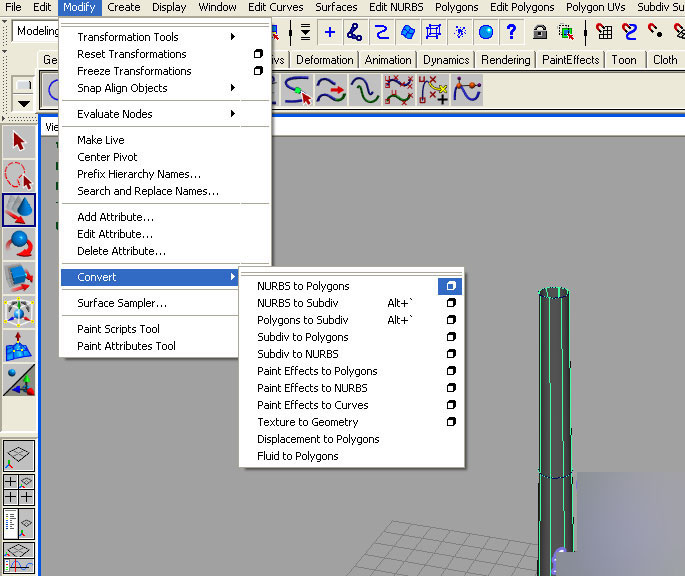Open Paint Effects to Polygons option box

(451, 371)
